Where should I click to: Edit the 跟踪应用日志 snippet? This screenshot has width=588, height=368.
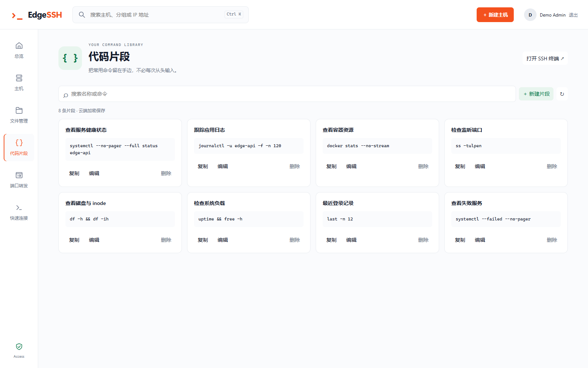pyautogui.click(x=223, y=166)
